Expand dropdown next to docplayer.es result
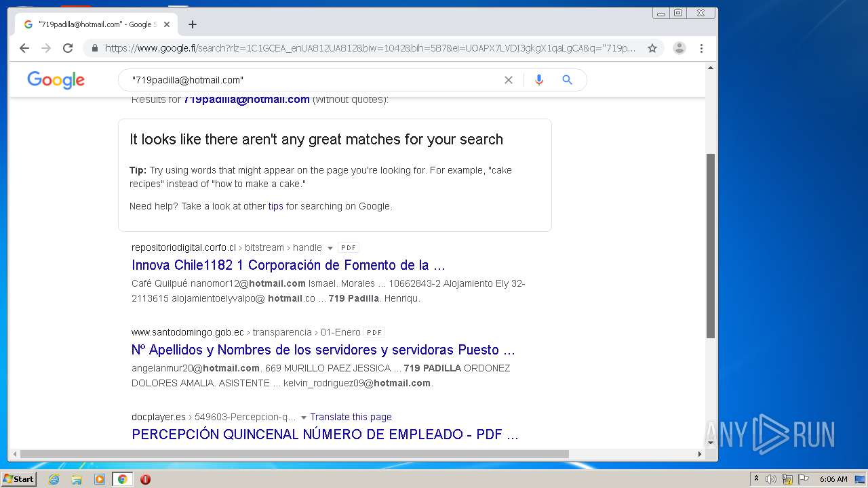Screen dimensions: 868x488 pyautogui.click(x=304, y=418)
